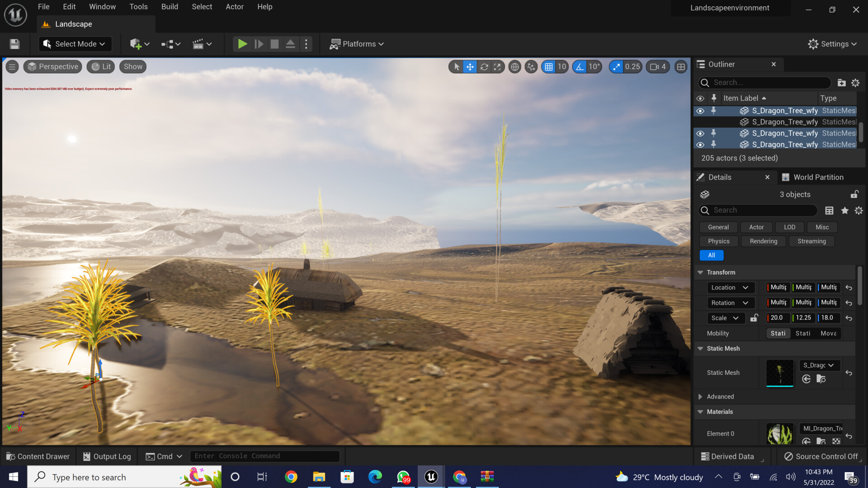Toggle visibility of first S_Dragon_Tree_wfy actor
Screen dimensions: 868x488
click(700, 110)
